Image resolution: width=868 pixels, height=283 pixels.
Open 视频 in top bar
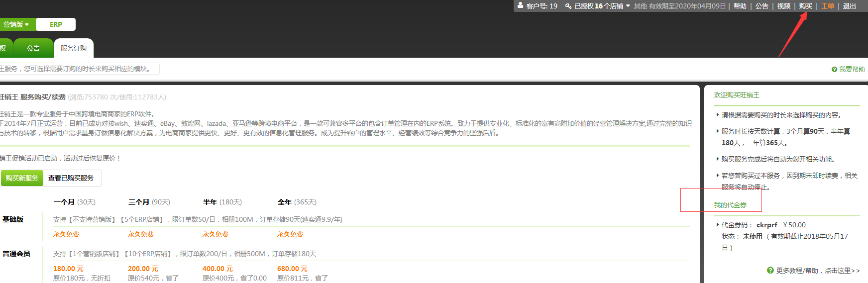784,6
